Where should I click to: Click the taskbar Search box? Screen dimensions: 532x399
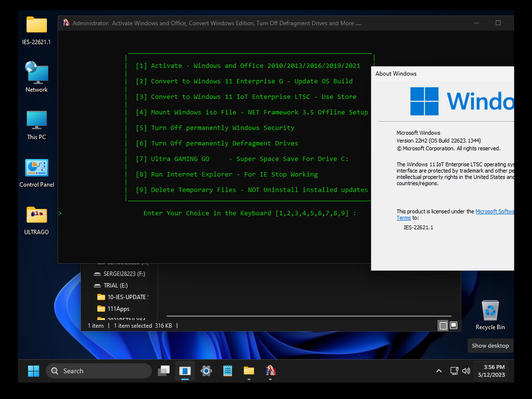click(99, 371)
